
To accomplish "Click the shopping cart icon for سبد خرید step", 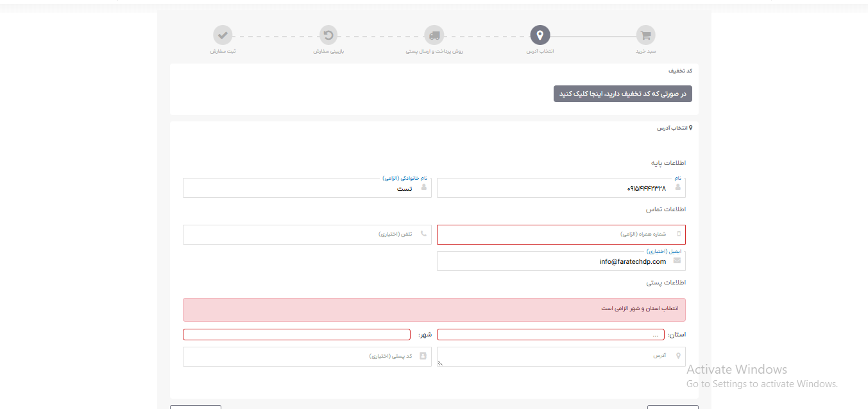I will coord(645,35).
